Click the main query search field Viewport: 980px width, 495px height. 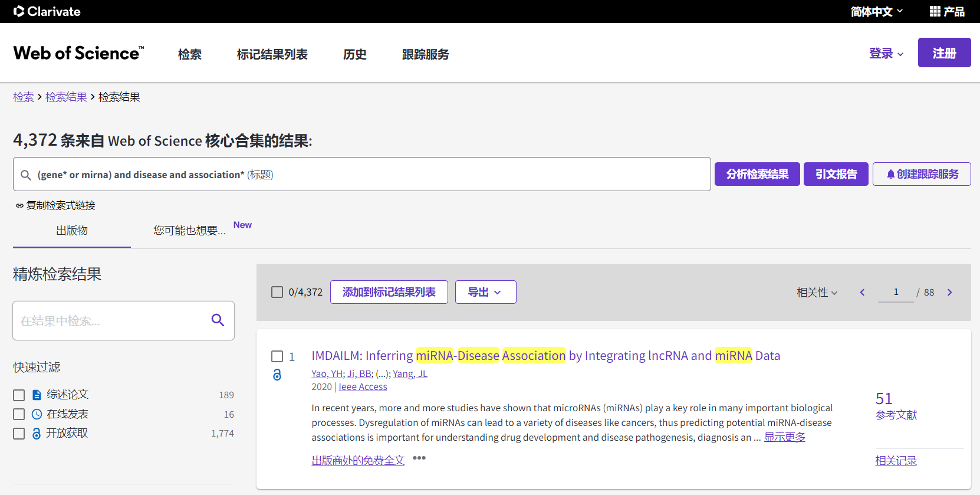tap(362, 174)
